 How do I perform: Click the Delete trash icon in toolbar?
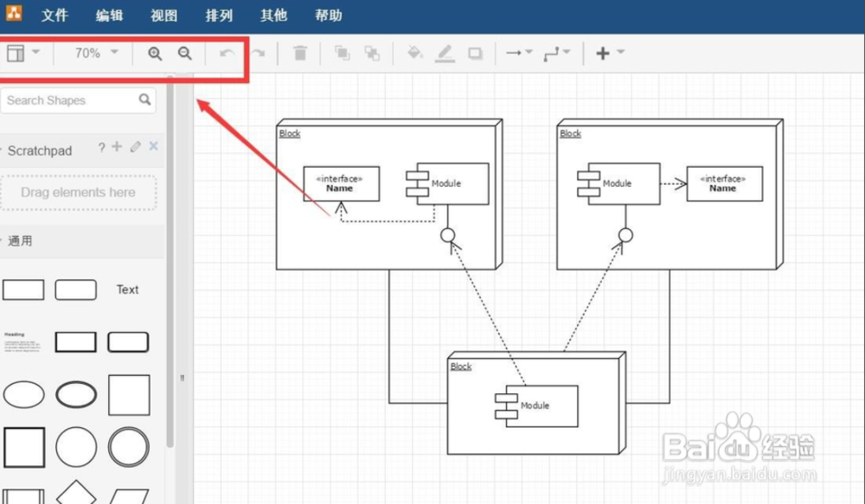pos(300,53)
